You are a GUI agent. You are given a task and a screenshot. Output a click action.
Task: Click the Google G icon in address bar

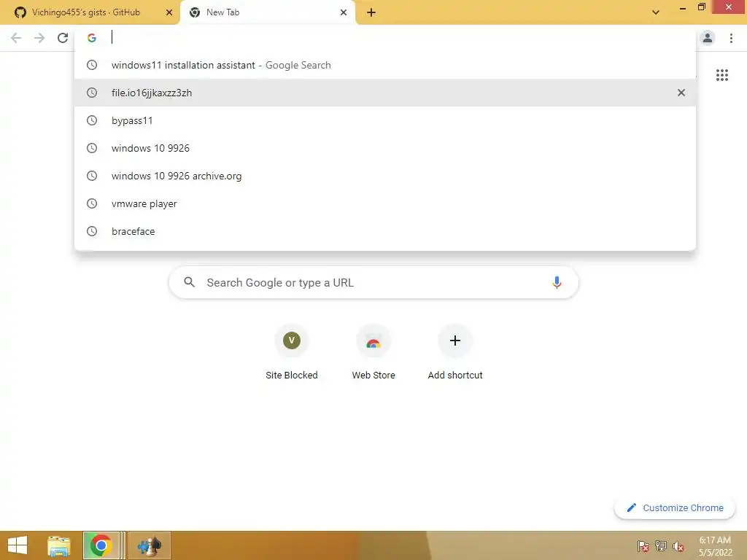point(92,38)
